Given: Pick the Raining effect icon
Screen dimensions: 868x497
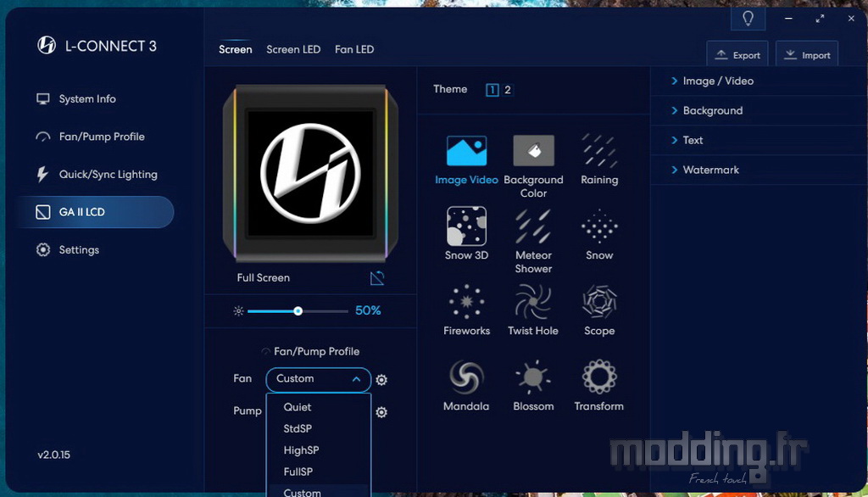Looking at the screenshot, I should (599, 151).
